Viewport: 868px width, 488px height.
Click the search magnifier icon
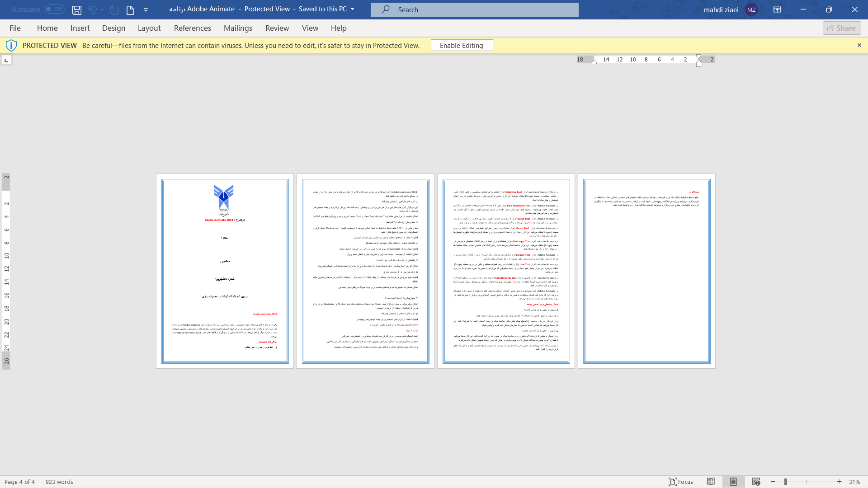click(386, 9)
